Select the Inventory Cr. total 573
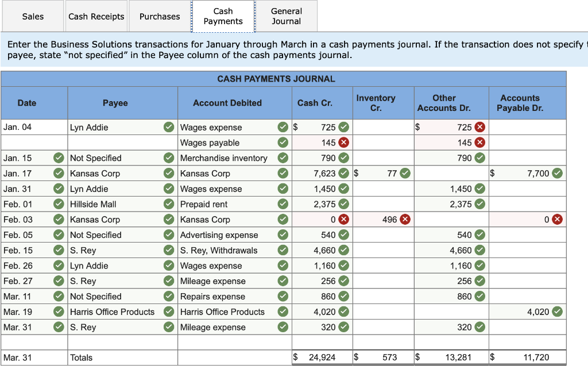Screen dimensions: 588x369 click(390, 358)
